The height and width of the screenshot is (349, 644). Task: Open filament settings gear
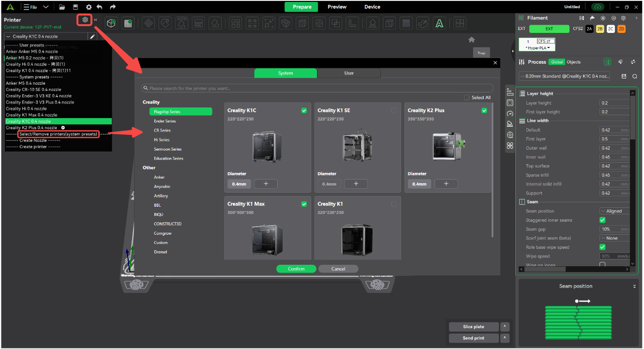click(x=624, y=18)
